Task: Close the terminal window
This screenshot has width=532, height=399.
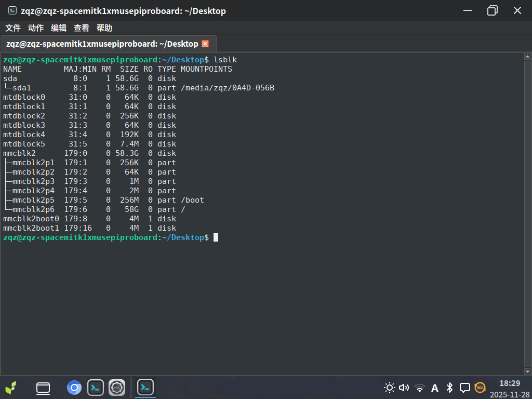Action: click(x=517, y=10)
